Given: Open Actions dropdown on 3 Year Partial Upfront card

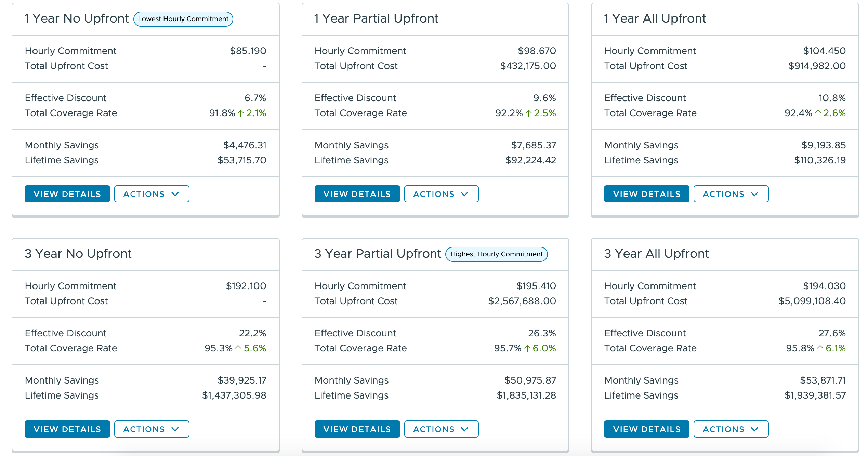Looking at the screenshot, I should click(x=441, y=429).
